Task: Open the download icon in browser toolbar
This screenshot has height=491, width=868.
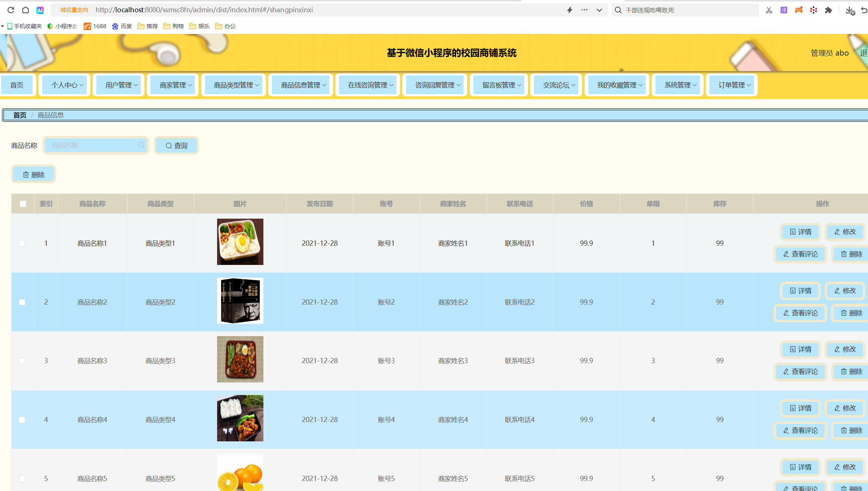Action: [849, 10]
